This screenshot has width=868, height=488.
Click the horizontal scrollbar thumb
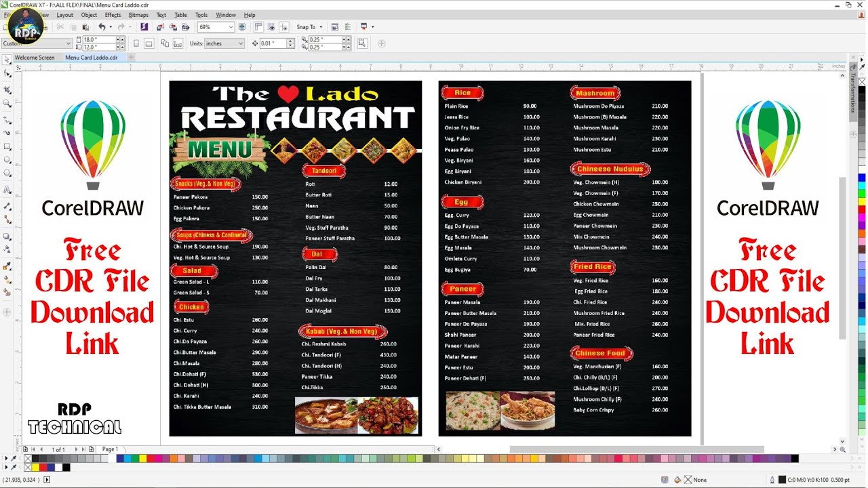coord(637,449)
